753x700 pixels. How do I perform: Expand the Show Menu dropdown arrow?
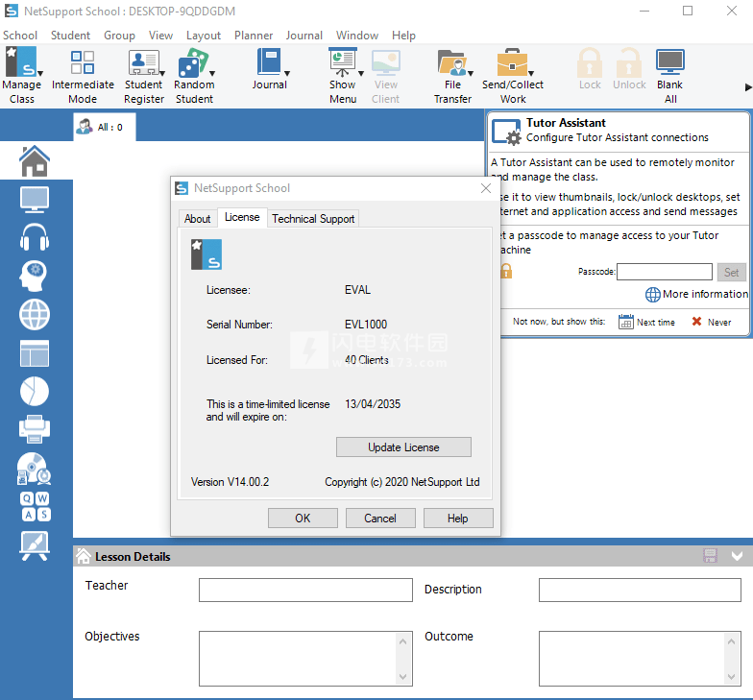coord(361,73)
